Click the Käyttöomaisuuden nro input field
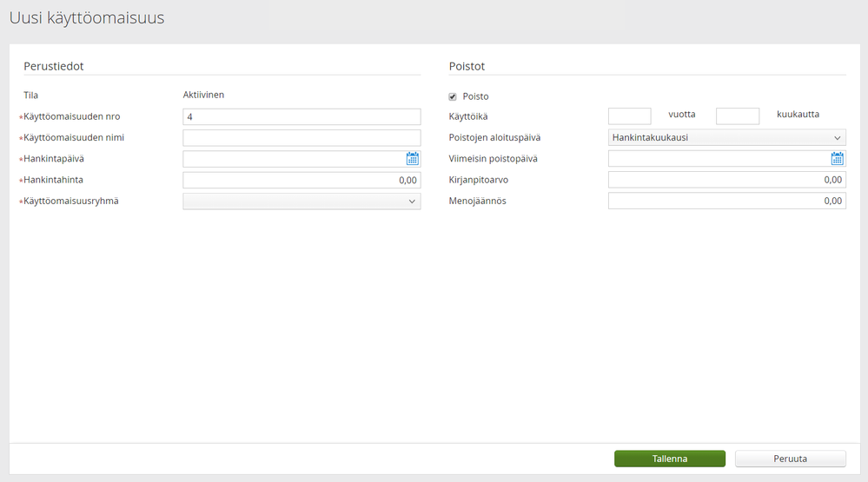Image resolution: width=868 pixels, height=482 pixels. (x=301, y=116)
